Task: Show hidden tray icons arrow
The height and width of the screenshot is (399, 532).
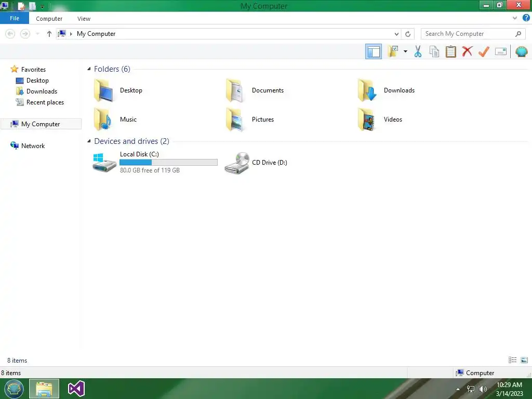Action: (458, 389)
